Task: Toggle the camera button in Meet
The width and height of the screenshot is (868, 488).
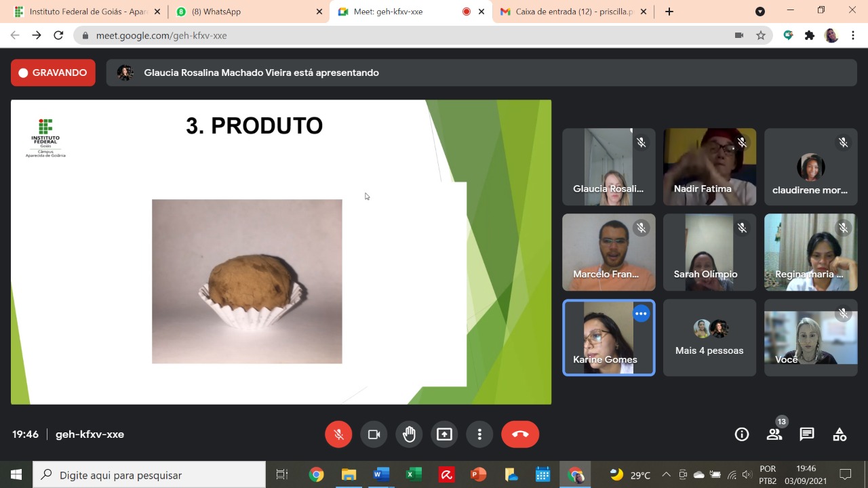Action: [x=374, y=434]
